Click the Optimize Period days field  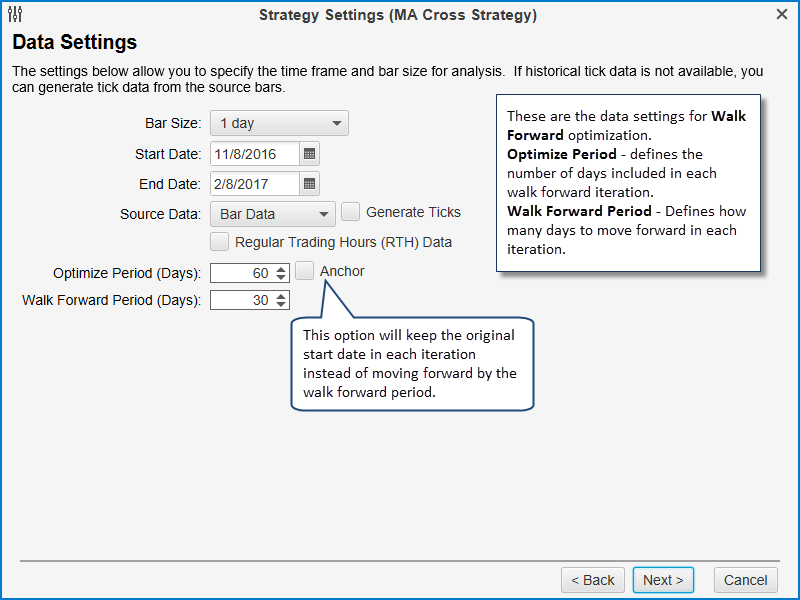tap(241, 273)
